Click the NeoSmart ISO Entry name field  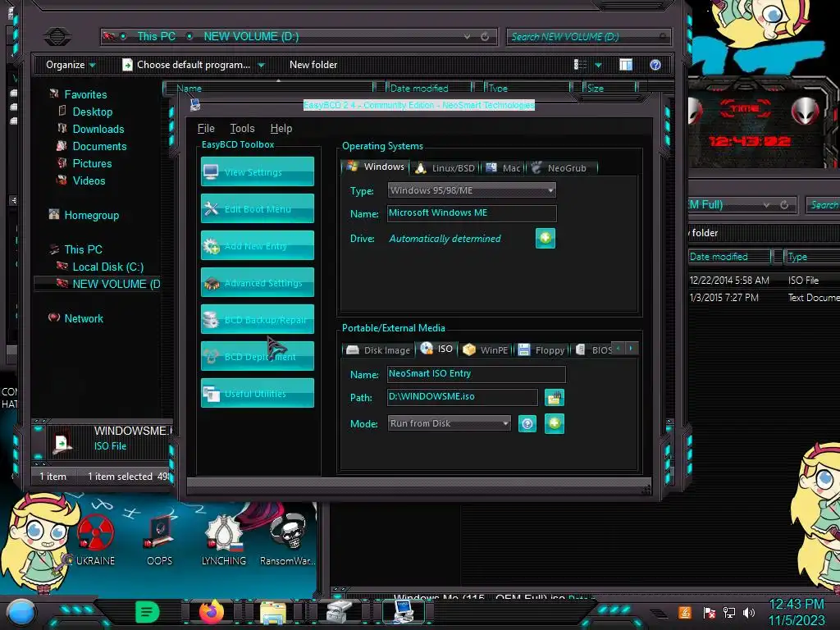pos(476,374)
